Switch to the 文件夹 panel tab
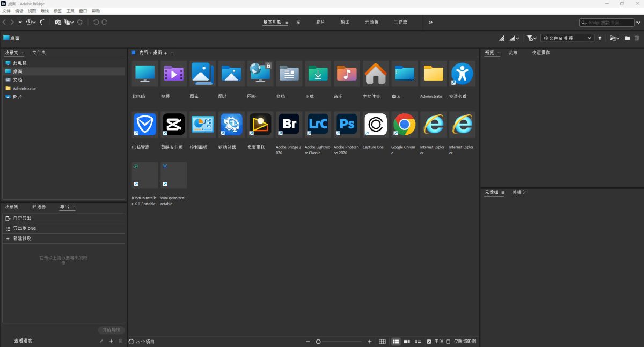644x347 pixels. (x=39, y=53)
